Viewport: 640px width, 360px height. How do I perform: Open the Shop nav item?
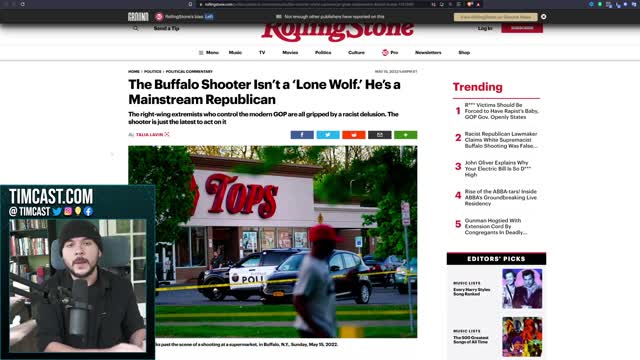(x=464, y=53)
